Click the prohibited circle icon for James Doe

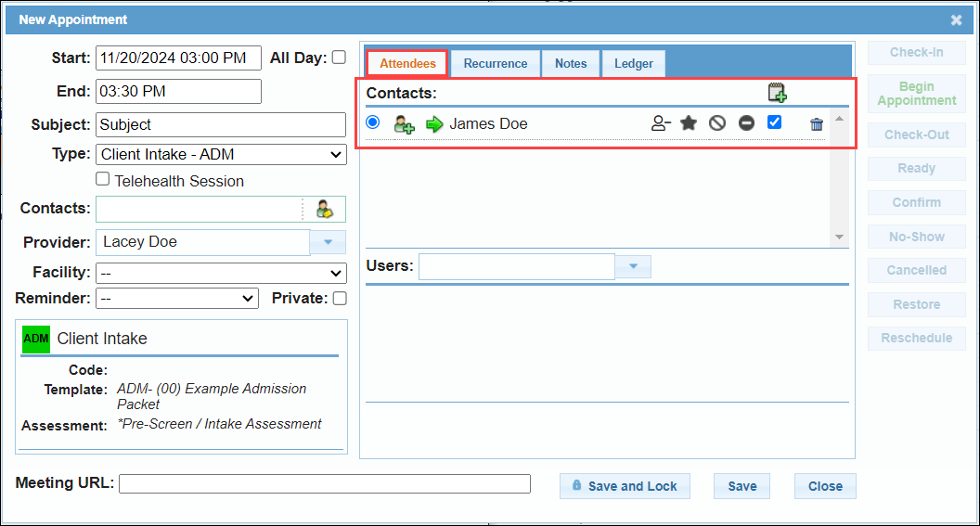717,123
